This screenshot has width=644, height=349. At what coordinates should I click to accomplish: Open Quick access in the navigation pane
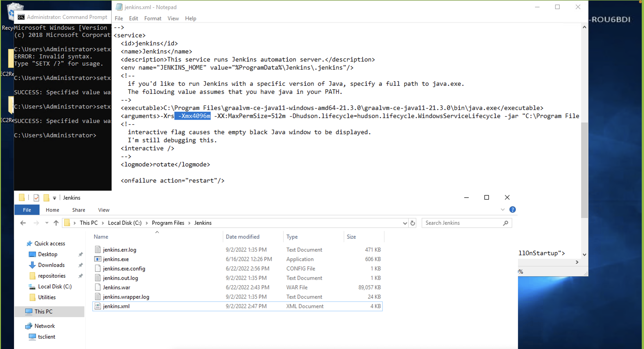(50, 243)
